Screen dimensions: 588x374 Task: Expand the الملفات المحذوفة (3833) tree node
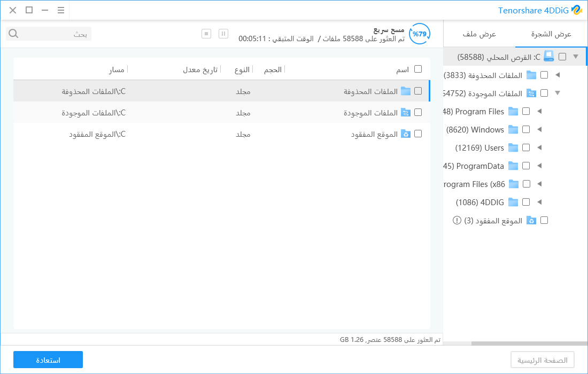pyautogui.click(x=558, y=75)
